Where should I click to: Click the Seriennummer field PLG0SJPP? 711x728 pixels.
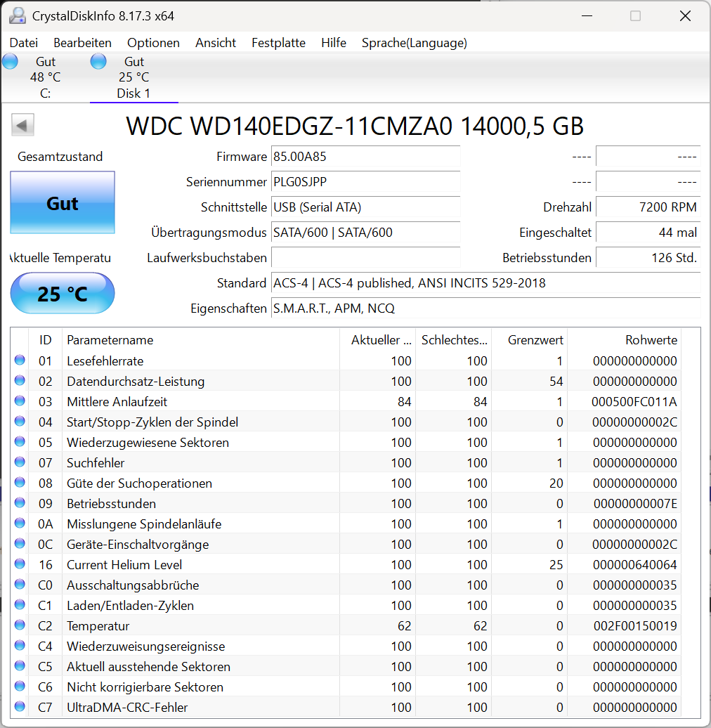(366, 181)
